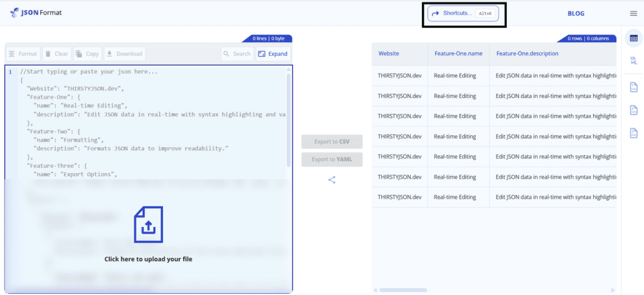Click the Feature-One.description column header
Screen dimensions: 644x295
pos(528,53)
